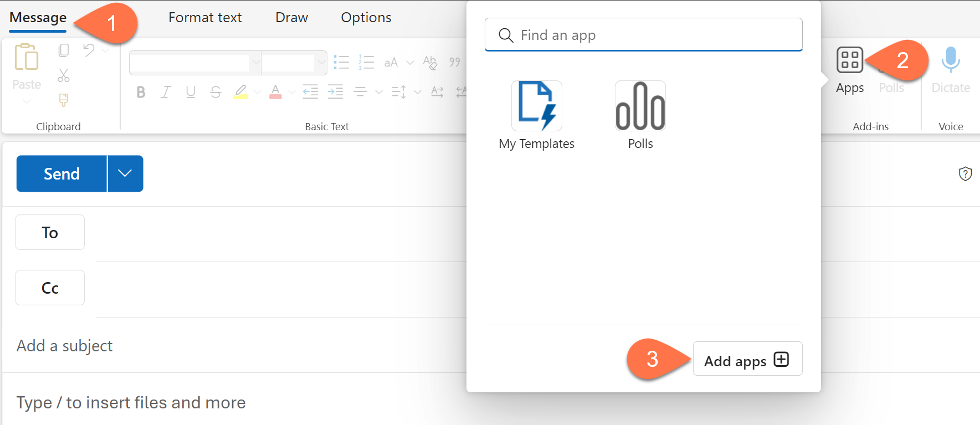Screen dimensions: 980x425
Task: Launch the Polls app in flyout
Action: pos(640,116)
